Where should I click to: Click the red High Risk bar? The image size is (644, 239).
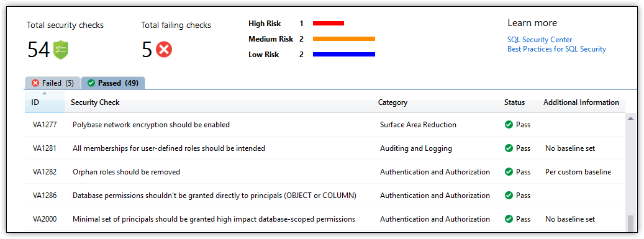[x=328, y=24]
